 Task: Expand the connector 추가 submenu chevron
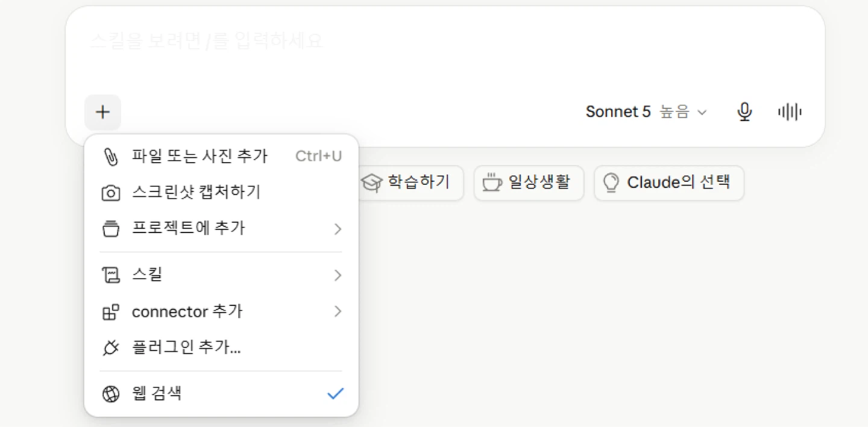pyautogui.click(x=338, y=311)
